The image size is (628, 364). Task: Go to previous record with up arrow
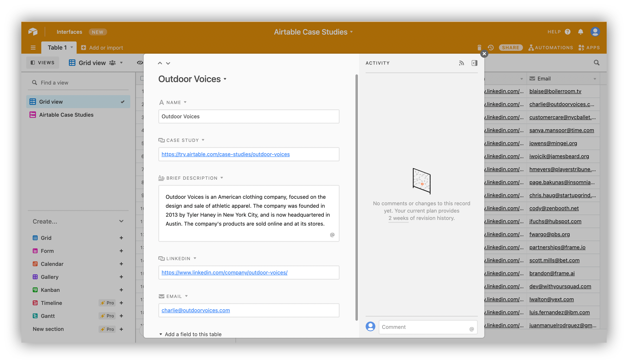point(160,63)
